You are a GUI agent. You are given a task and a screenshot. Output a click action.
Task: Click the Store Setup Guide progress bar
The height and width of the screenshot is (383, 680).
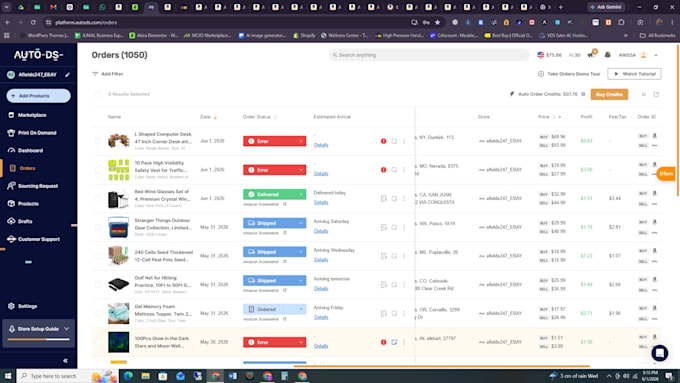tap(38, 339)
